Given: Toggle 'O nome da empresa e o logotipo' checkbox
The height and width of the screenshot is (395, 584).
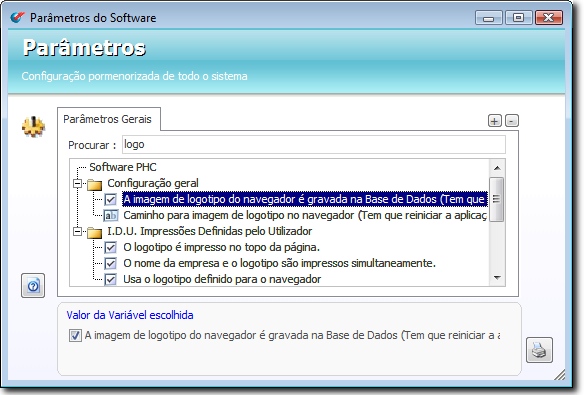Looking at the screenshot, I should click(110, 264).
